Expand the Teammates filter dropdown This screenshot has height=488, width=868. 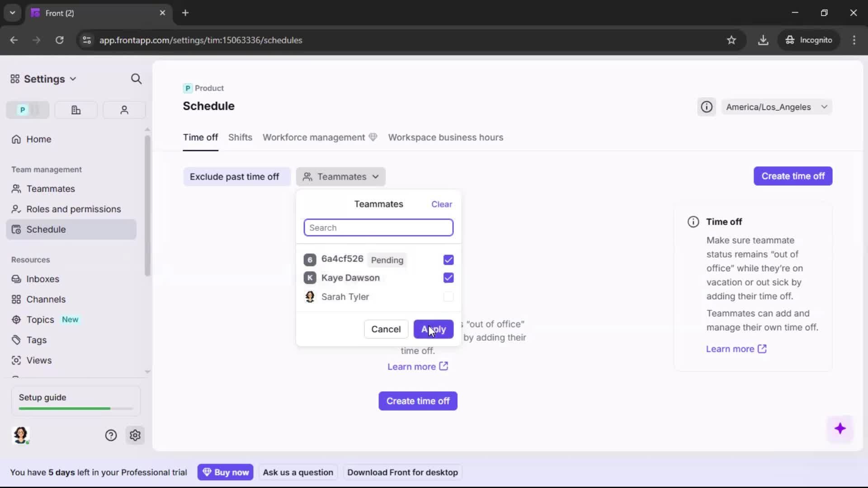(341, 177)
